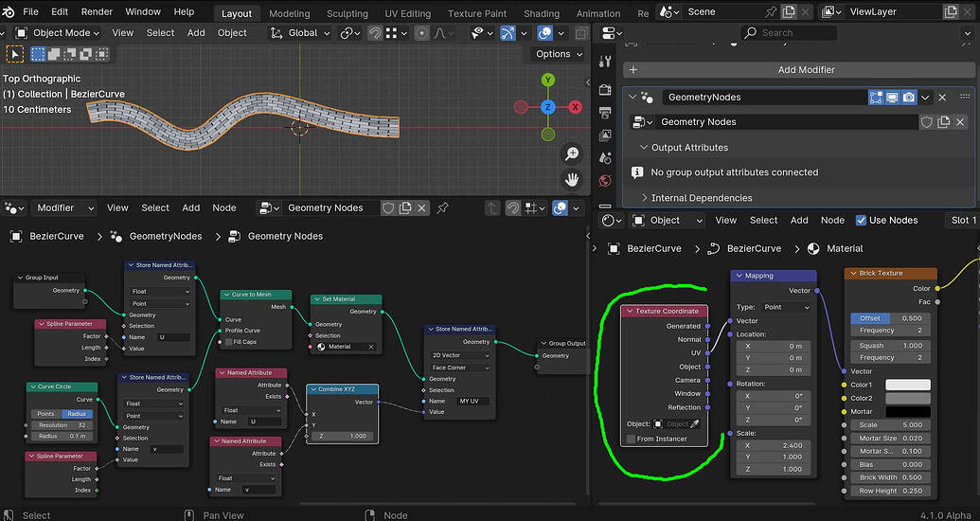
Task: Toggle proportional editing in viewport header
Action: pyautogui.click(x=422, y=33)
